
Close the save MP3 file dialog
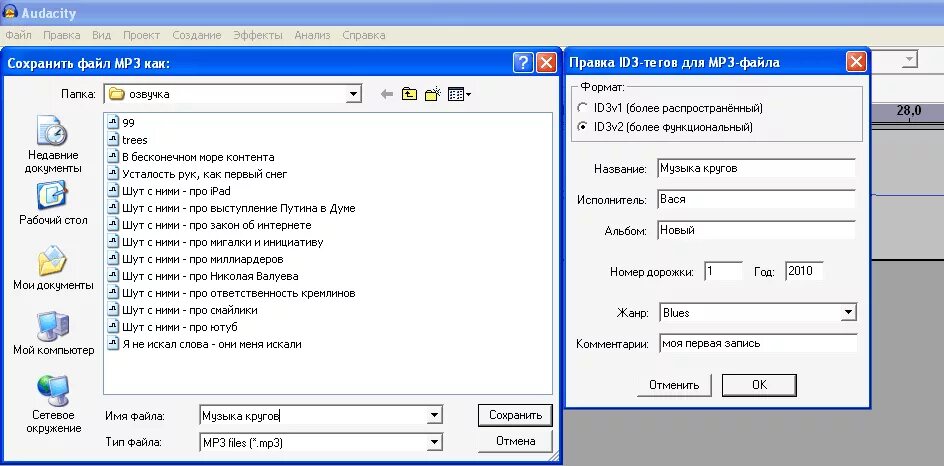[x=546, y=63]
